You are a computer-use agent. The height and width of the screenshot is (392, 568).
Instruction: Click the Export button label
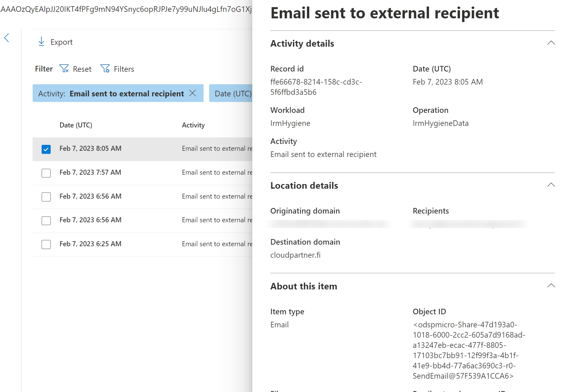click(62, 42)
